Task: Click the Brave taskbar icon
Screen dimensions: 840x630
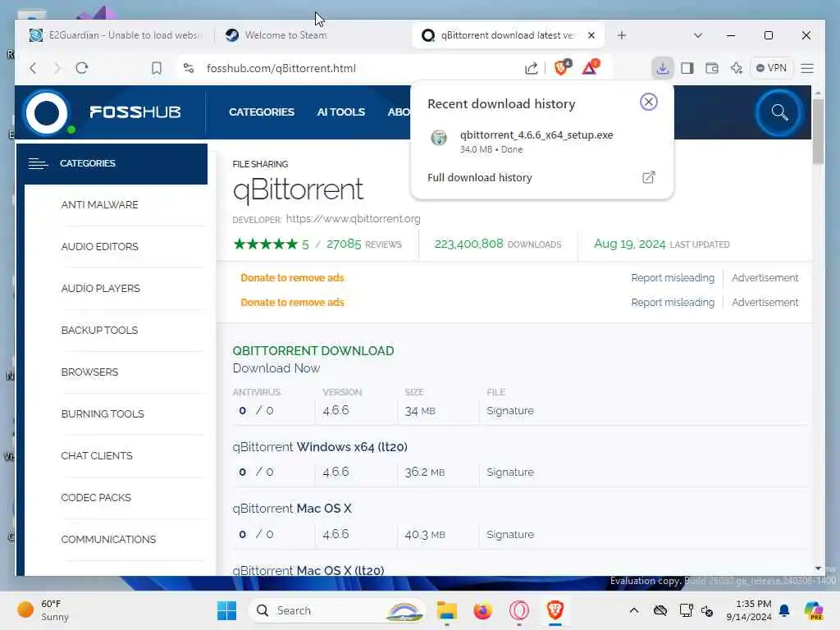Action: point(555,610)
